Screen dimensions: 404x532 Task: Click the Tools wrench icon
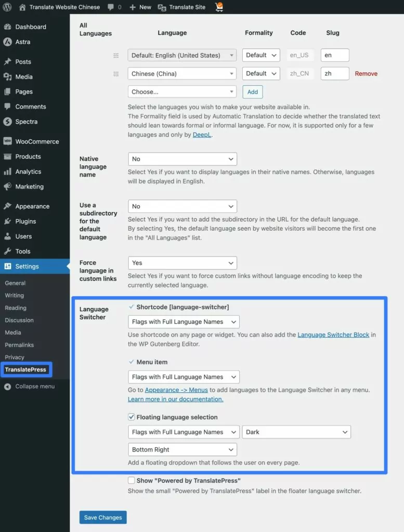[7, 251]
